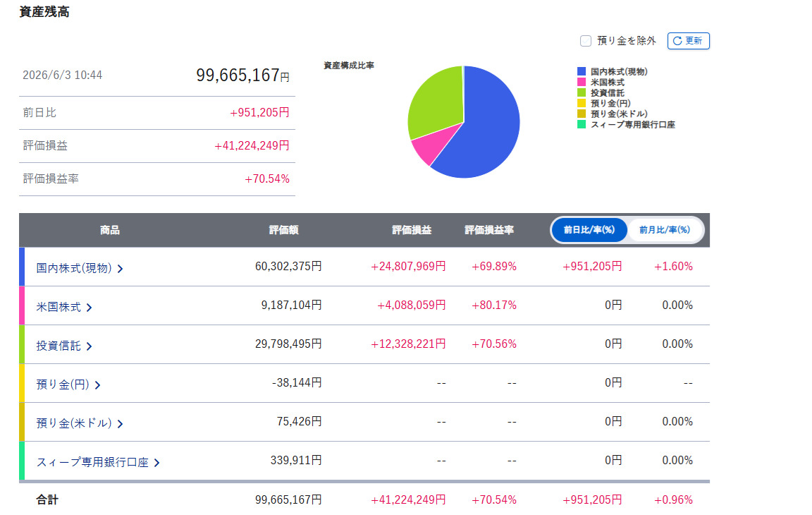Click the +0.96% total daily change
This screenshot has width=812, height=515.
[673, 500]
